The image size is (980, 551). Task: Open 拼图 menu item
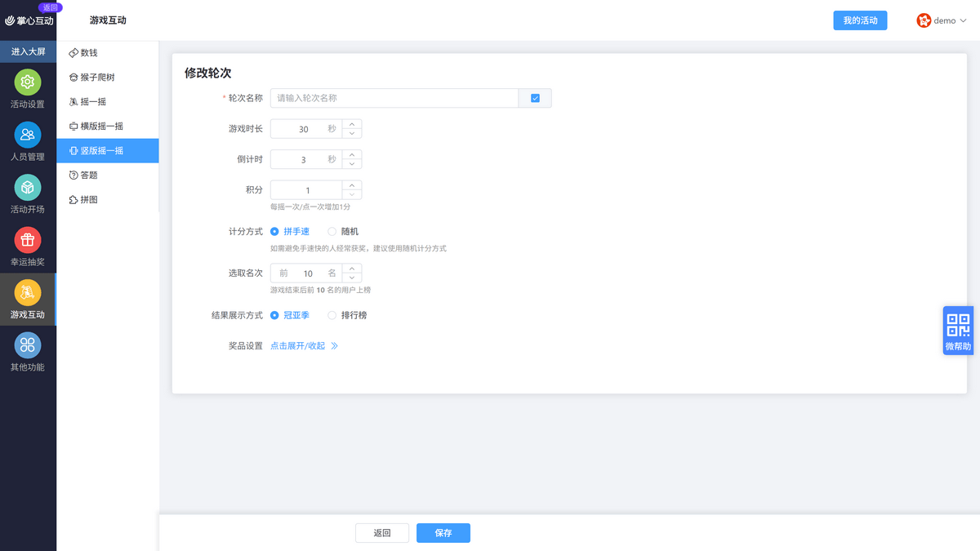[x=108, y=199]
